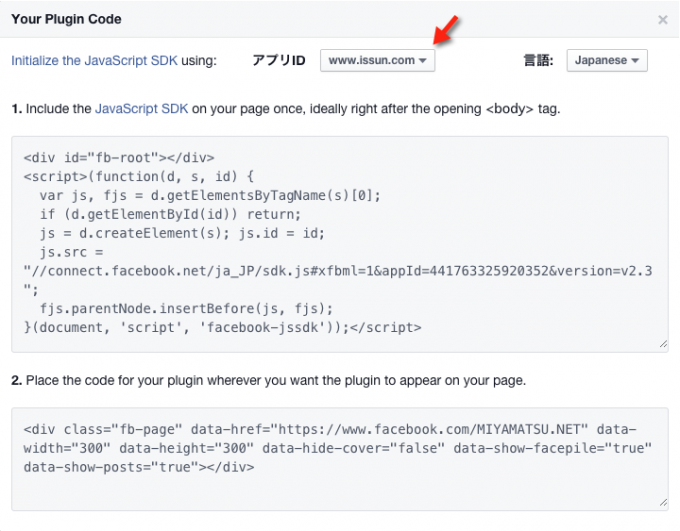Grab the SDK code box resize handle
The height and width of the screenshot is (531, 680).
coord(663,344)
